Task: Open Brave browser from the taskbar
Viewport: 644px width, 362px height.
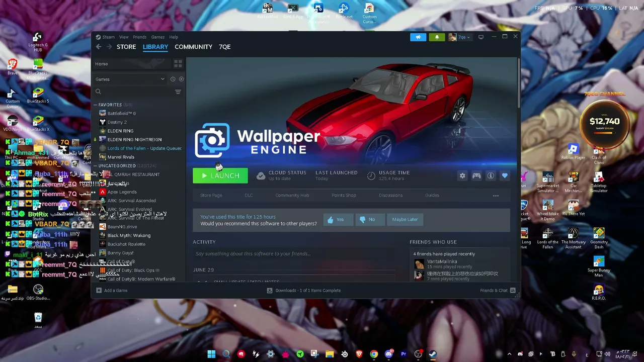Action: tap(359, 354)
